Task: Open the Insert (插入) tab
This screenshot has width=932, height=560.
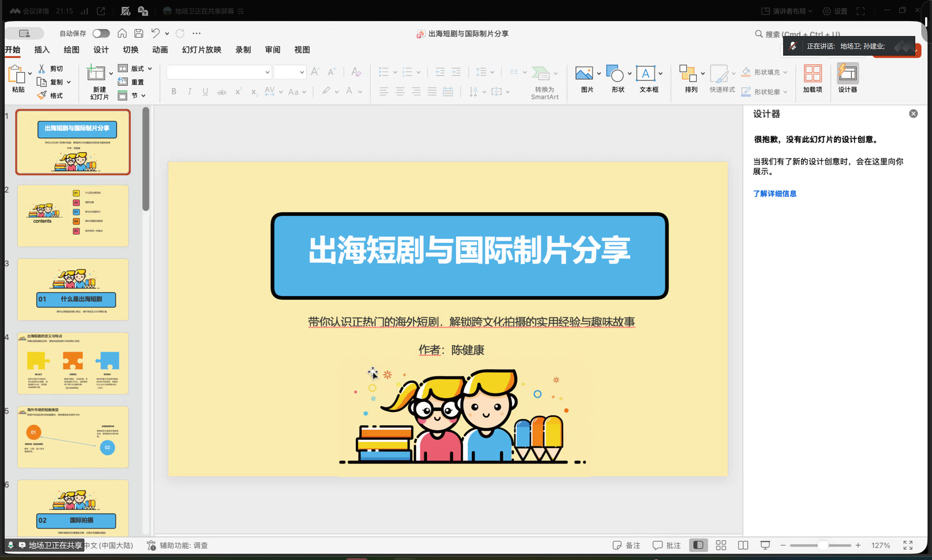Action: tap(42, 50)
